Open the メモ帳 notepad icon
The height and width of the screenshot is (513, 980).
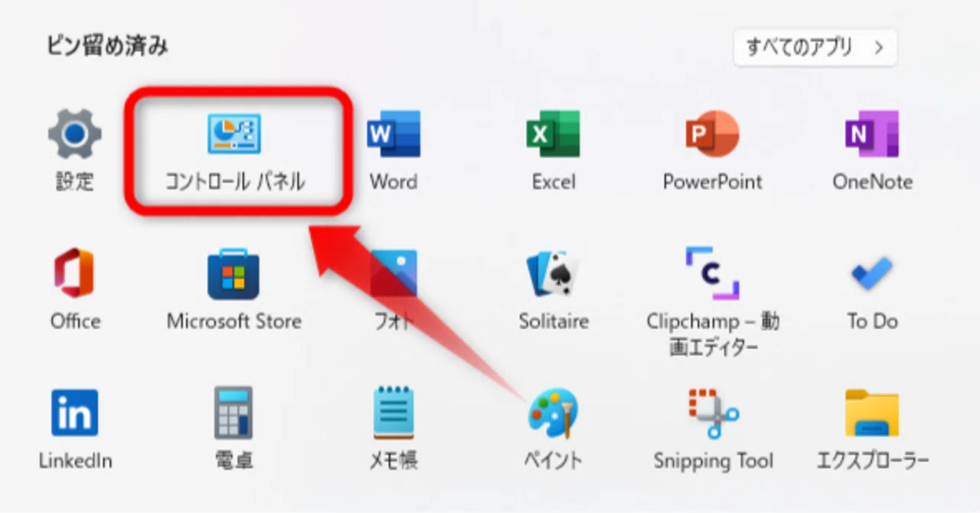click(394, 413)
